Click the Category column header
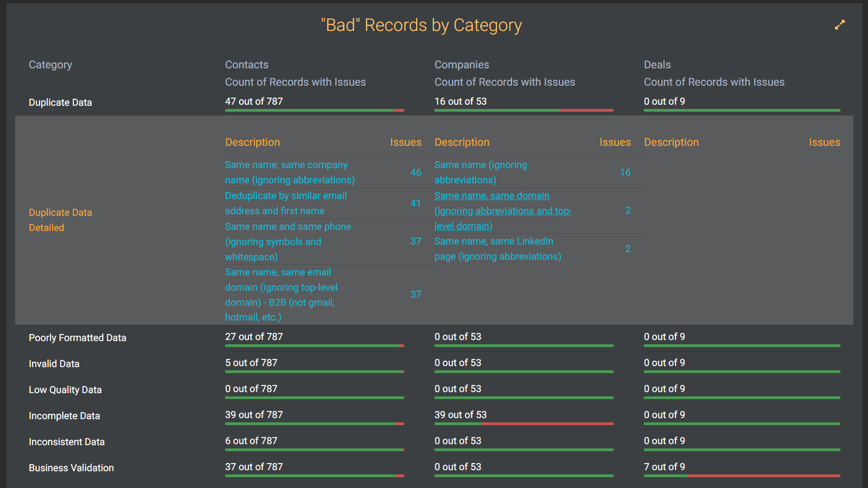 (x=50, y=65)
